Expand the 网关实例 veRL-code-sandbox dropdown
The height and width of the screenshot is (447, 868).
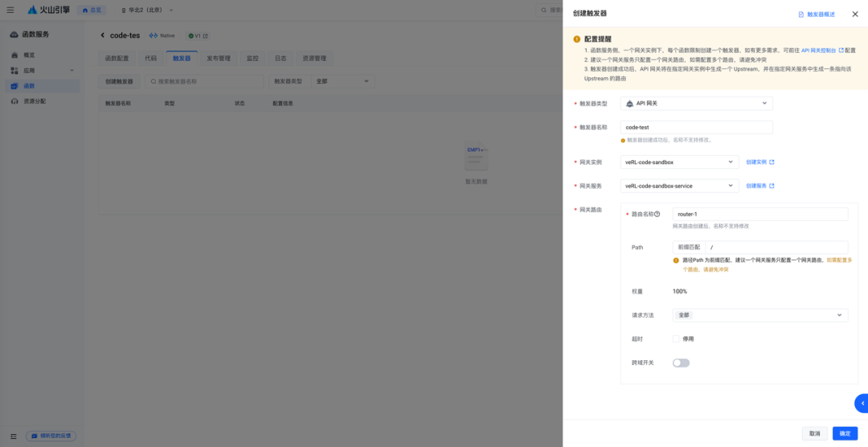[x=679, y=162]
